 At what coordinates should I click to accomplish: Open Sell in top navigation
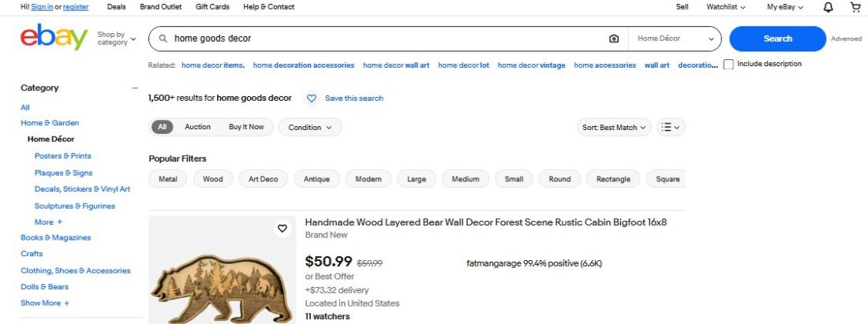[x=682, y=7]
